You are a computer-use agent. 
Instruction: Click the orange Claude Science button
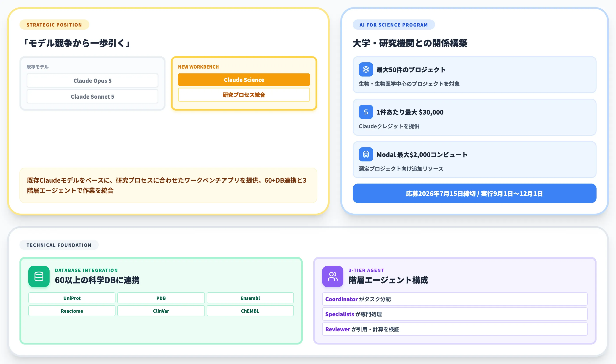(244, 80)
